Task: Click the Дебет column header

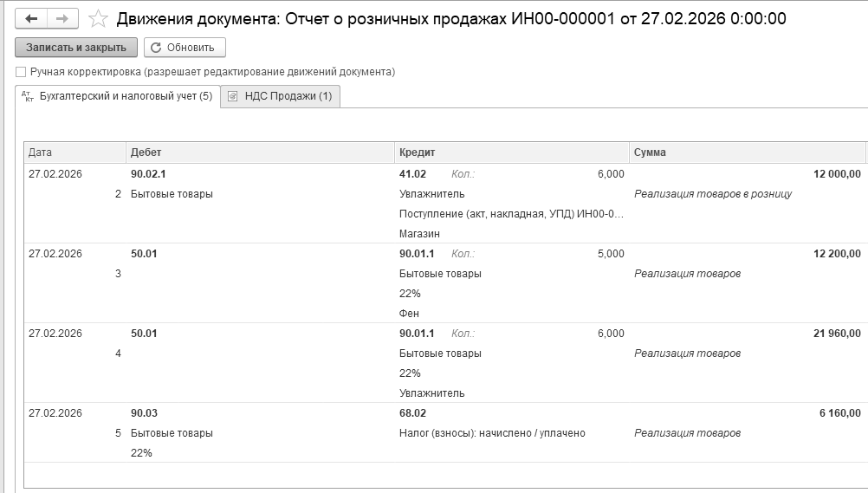Action: (146, 152)
